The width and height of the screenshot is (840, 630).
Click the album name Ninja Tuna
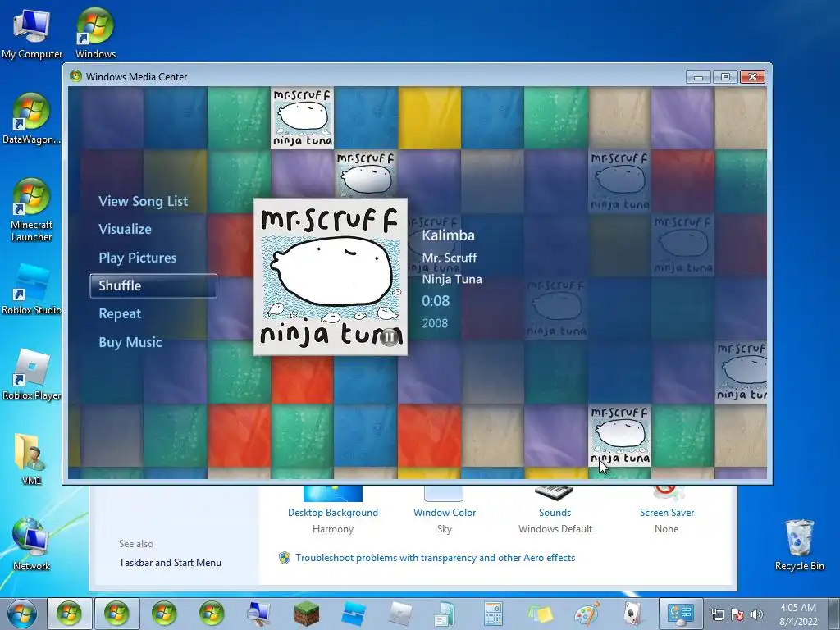click(452, 279)
